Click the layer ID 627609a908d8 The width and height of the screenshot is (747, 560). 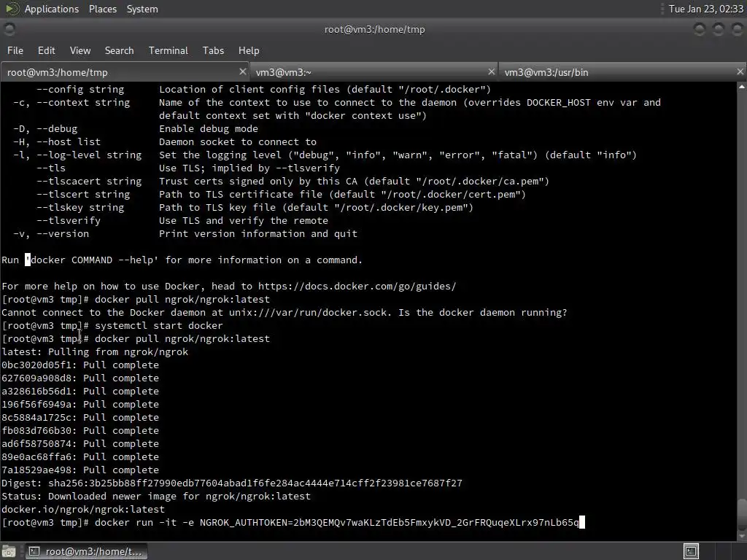(x=36, y=378)
